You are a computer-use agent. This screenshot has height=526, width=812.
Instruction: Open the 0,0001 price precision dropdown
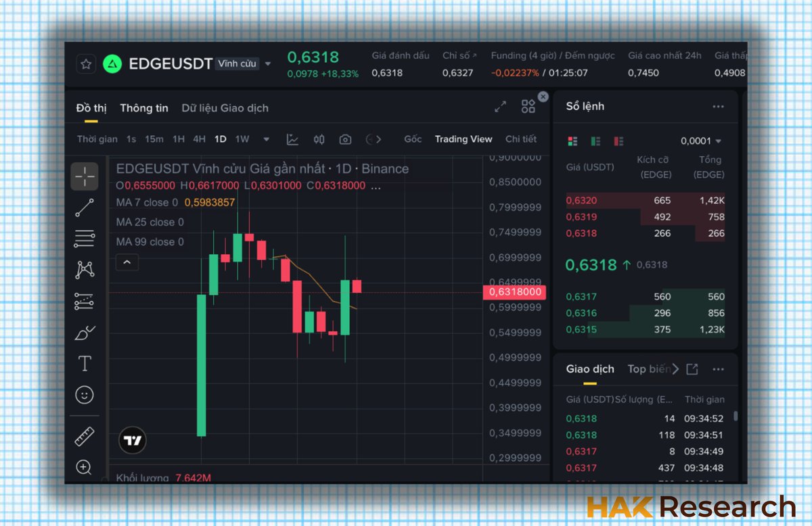701,141
